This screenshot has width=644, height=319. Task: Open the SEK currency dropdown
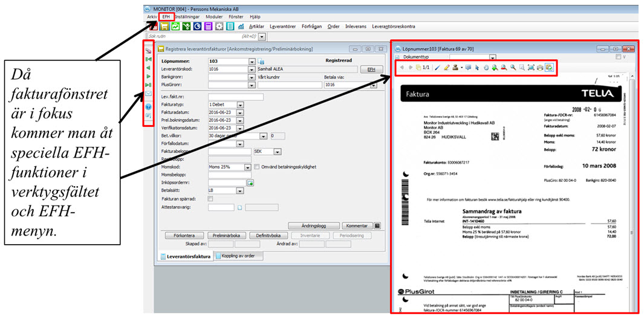(278, 152)
